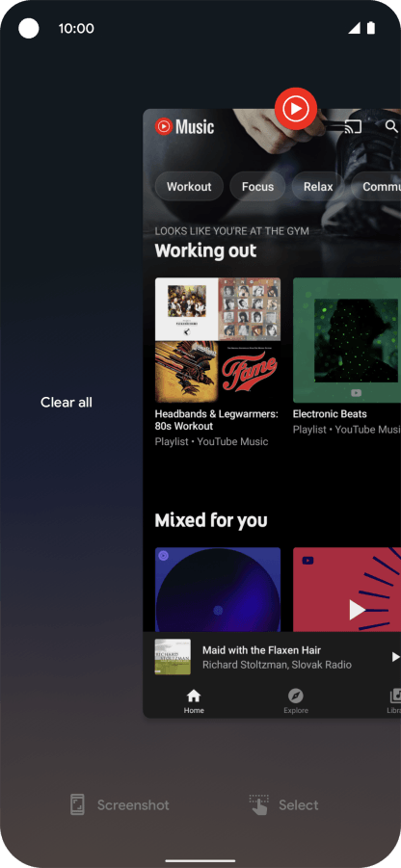Open the Cast icon in Music header

353,127
